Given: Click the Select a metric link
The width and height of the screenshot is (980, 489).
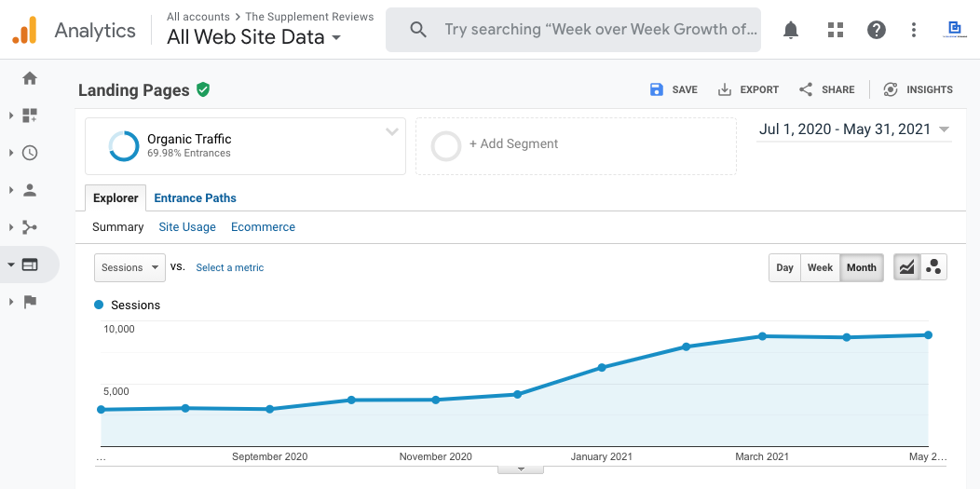Looking at the screenshot, I should click(x=229, y=267).
